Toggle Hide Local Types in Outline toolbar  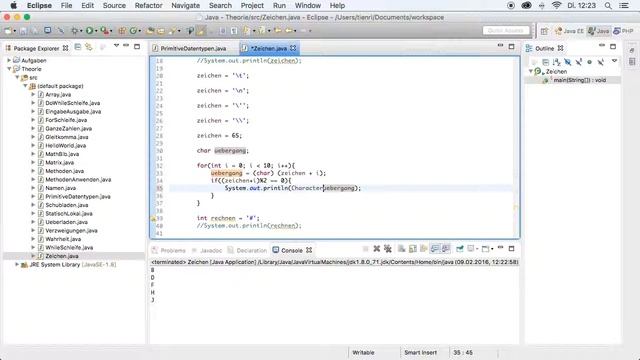point(600,62)
